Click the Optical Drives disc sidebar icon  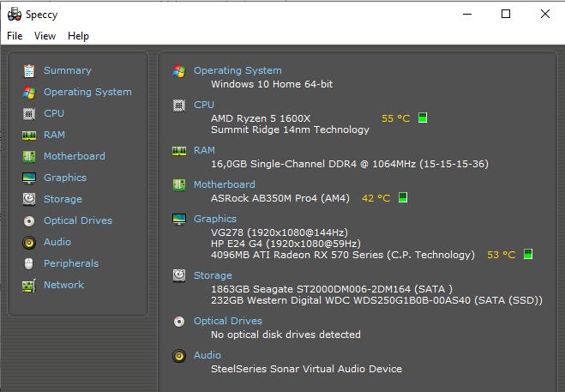(29, 220)
